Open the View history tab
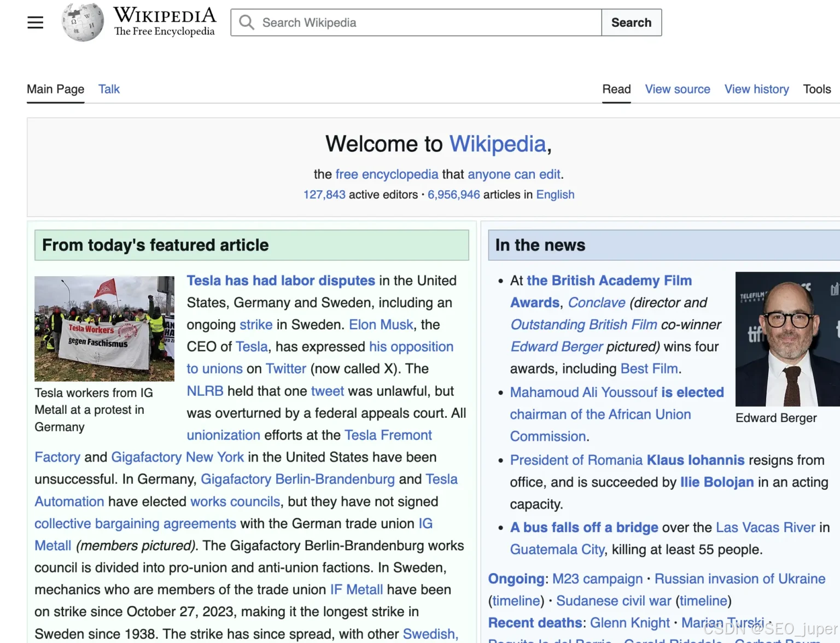The height and width of the screenshot is (643, 840). pyautogui.click(x=757, y=89)
